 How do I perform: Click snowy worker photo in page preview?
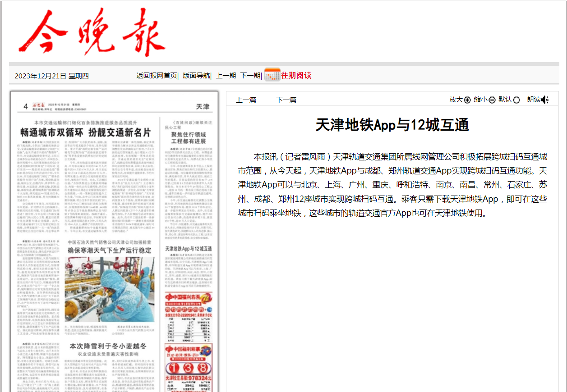click(110, 289)
